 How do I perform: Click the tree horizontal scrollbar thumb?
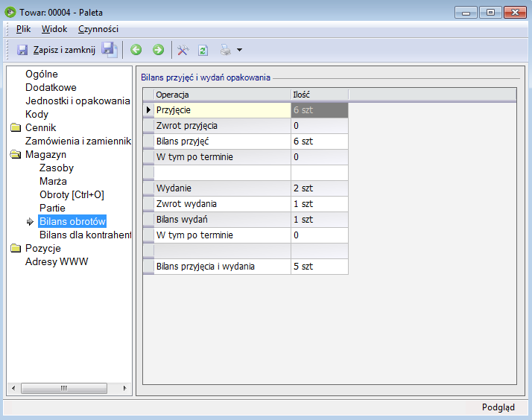tap(64, 388)
